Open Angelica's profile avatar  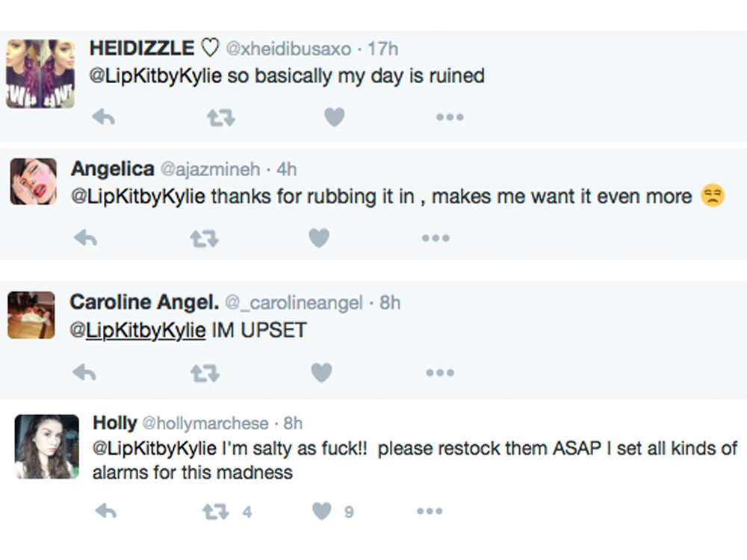pos(33,181)
